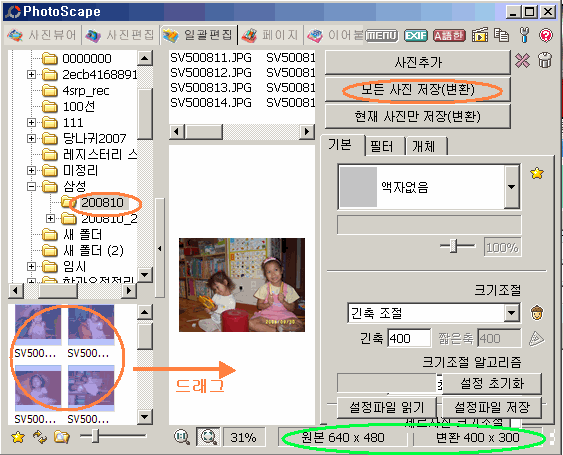
Task: Click the 1:1 actual size zoom icon
Action: click(182, 437)
